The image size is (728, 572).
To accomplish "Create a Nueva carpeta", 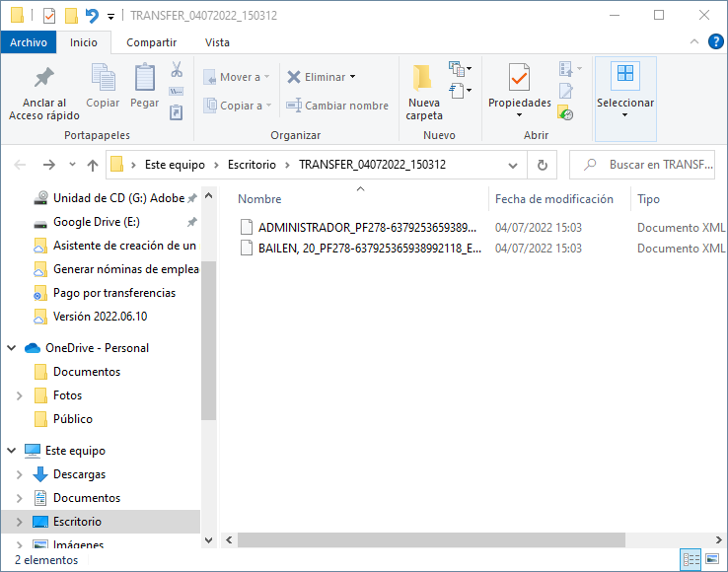I will tap(424, 92).
